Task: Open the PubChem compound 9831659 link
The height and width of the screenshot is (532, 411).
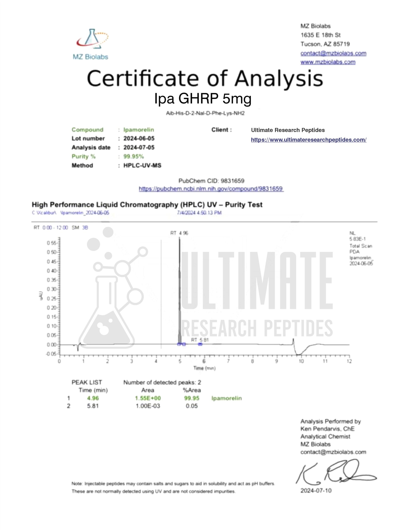Action: coord(211,189)
